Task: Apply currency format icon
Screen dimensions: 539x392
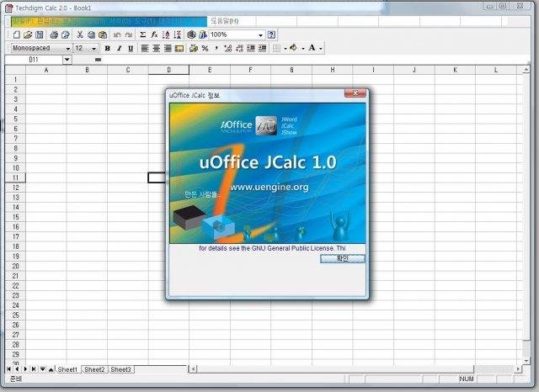Action: click(194, 49)
